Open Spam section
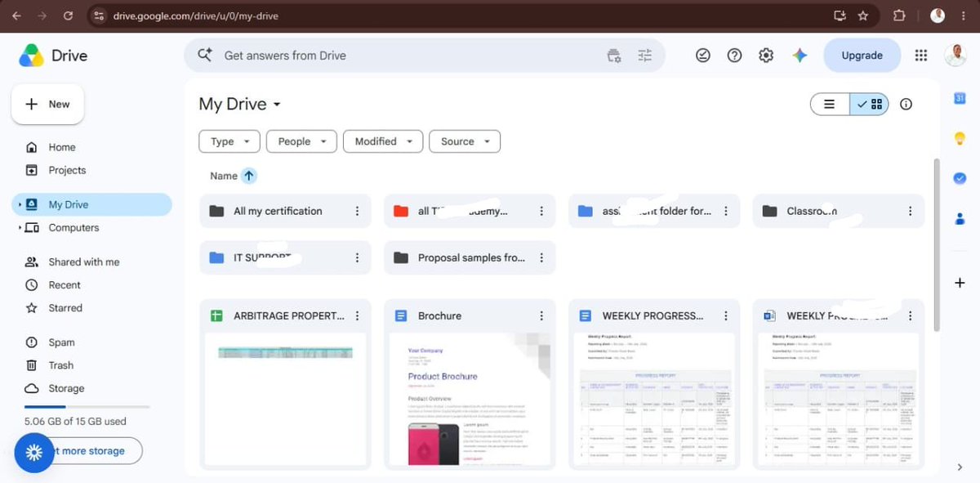Image resolution: width=980 pixels, height=483 pixels. click(x=61, y=342)
